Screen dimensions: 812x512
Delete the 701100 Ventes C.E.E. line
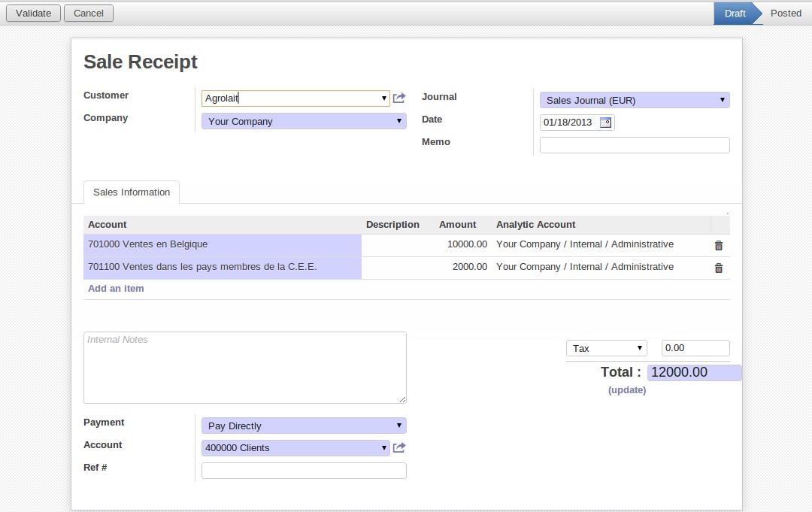(x=718, y=268)
